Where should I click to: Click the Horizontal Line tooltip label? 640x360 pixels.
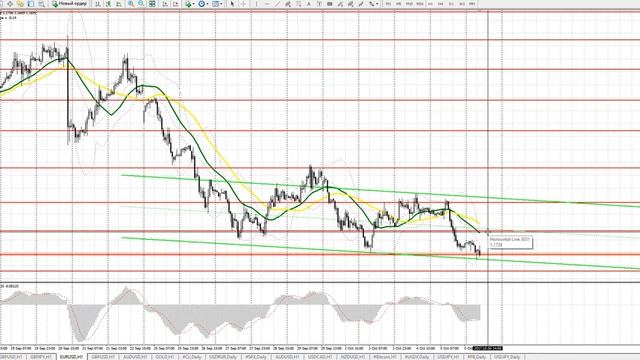pyautogui.click(x=510, y=242)
